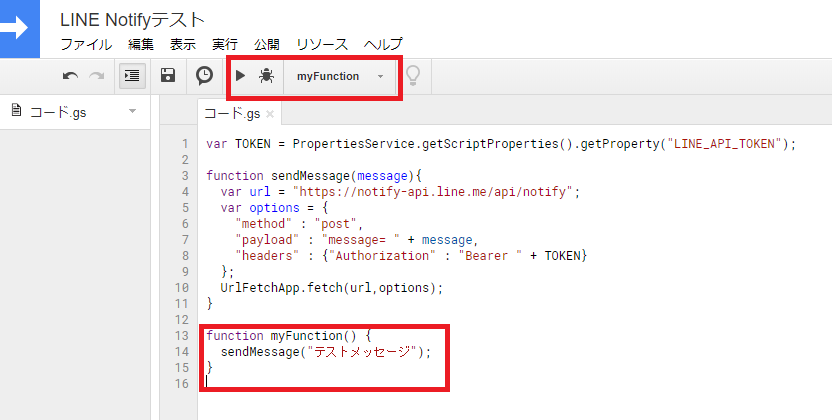Screen dimensions: 832x420
Task: Rename project title LINE Notifyテスト
Action: [132, 20]
